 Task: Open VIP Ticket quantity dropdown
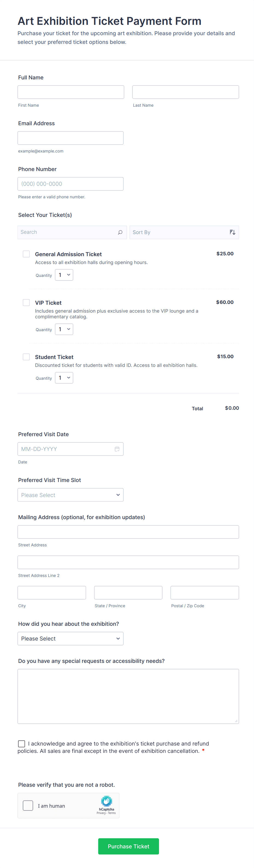tap(64, 329)
